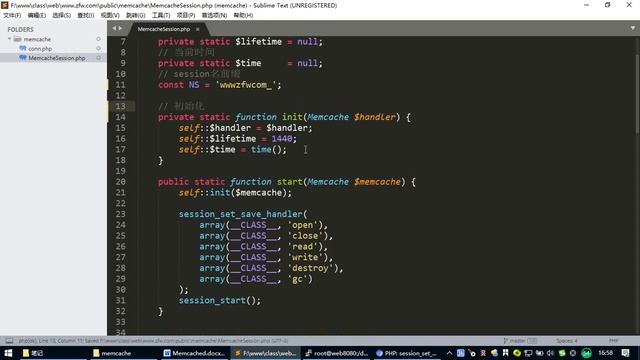Click line number 11 in gutter
Viewport: 640px width, 360px height.
120,85
